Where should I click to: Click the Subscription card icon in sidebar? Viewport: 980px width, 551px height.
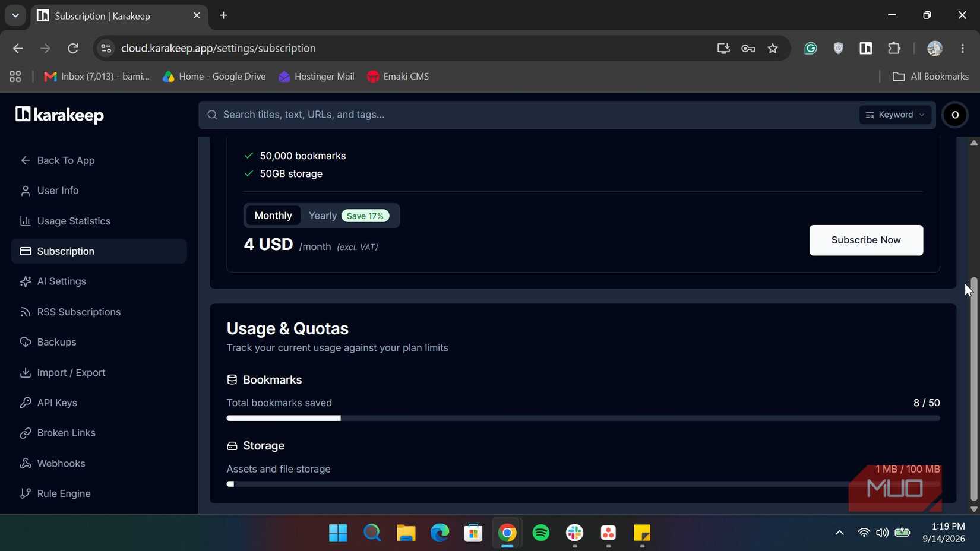coord(25,251)
